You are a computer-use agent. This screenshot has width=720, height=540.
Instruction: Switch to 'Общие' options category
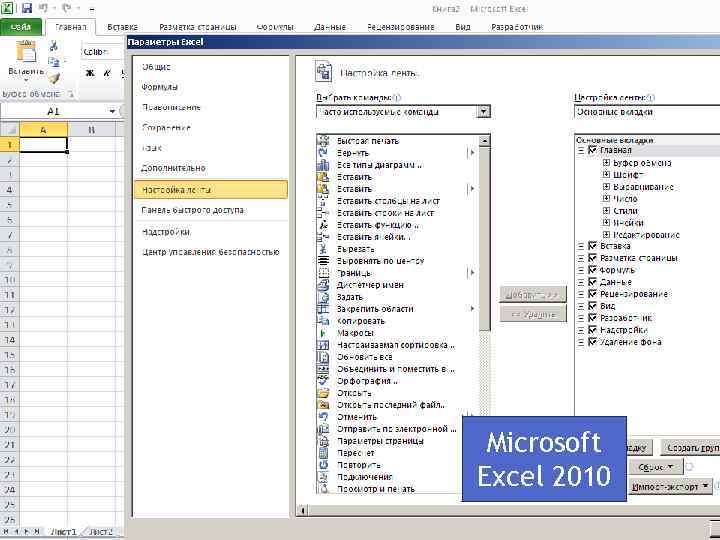point(156,67)
